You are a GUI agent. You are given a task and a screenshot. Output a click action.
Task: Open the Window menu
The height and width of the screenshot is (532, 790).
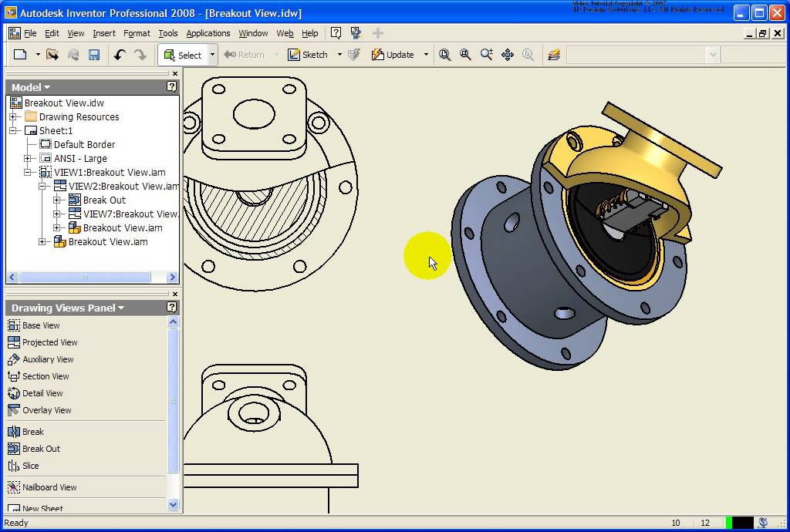[253, 33]
